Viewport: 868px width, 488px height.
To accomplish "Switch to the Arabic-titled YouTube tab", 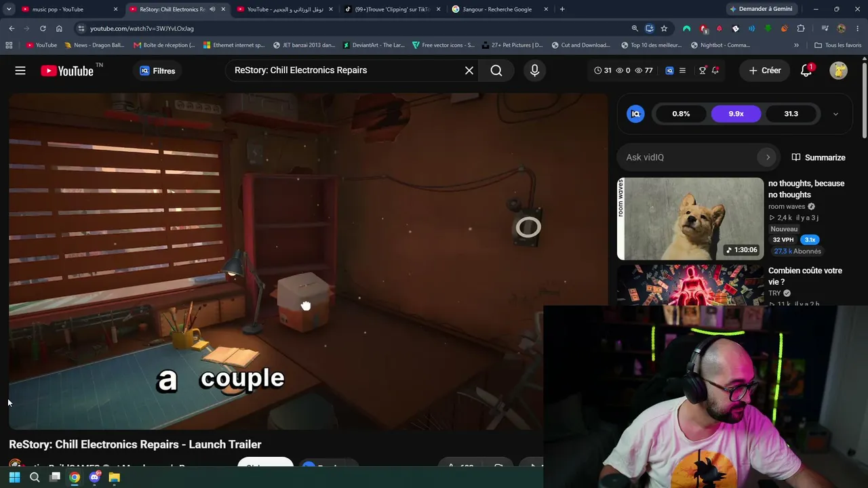I will point(285,9).
